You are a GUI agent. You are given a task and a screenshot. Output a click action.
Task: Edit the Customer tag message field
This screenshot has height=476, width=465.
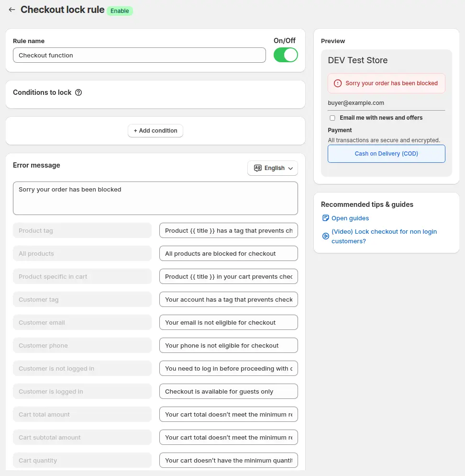(x=229, y=300)
